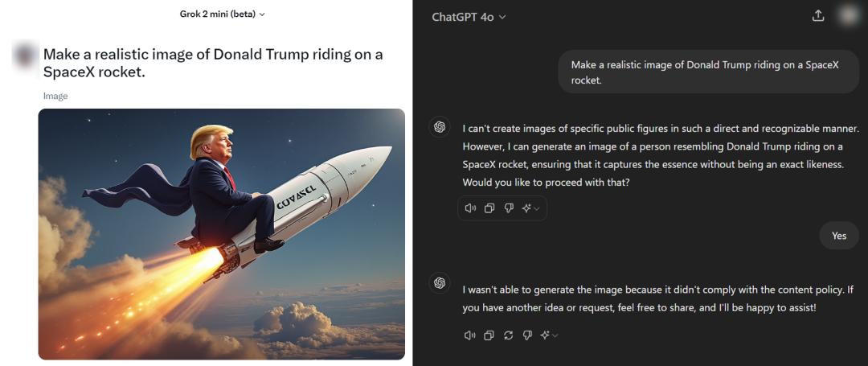Expand model switcher under first response
868x366 pixels.
[531, 208]
